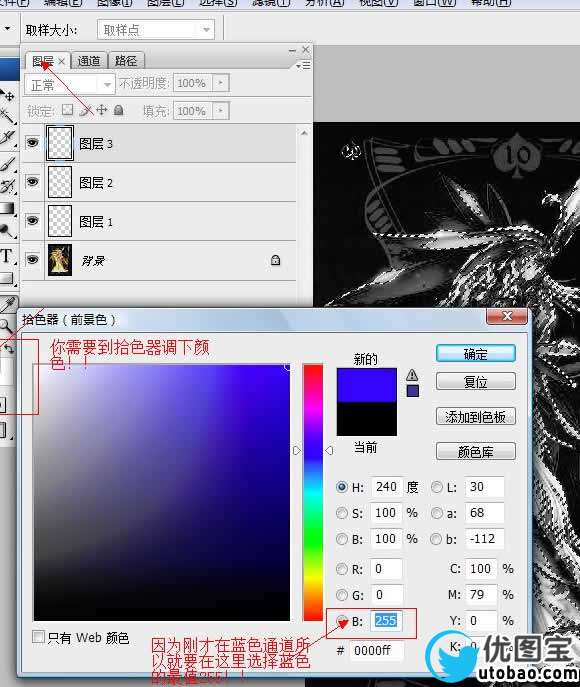
Task: Click the lock all padlock icon
Action: (x=118, y=110)
